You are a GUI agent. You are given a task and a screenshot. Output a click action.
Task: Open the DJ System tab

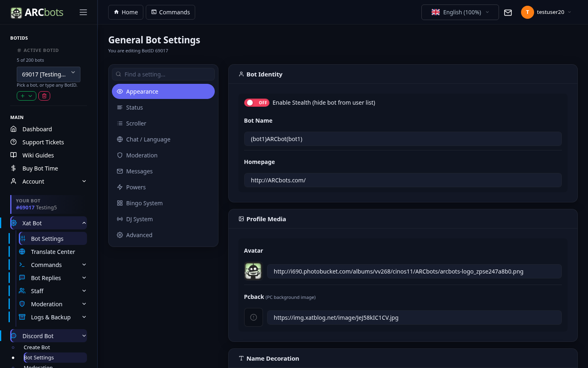(x=163, y=219)
